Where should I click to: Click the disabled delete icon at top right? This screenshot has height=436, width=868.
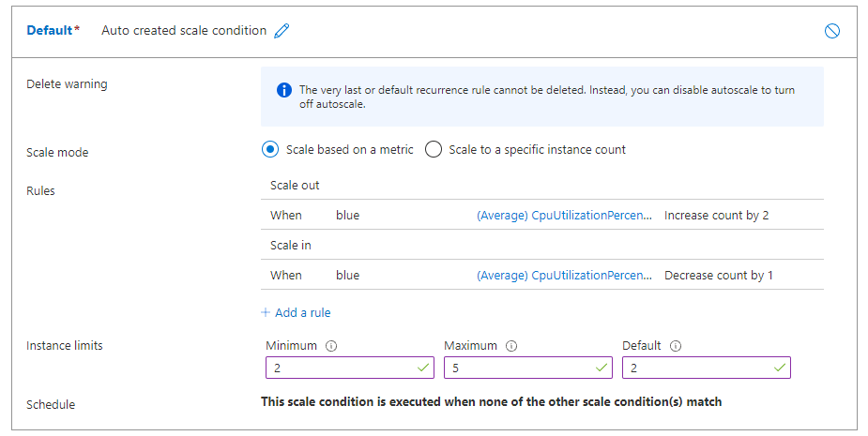point(831,31)
